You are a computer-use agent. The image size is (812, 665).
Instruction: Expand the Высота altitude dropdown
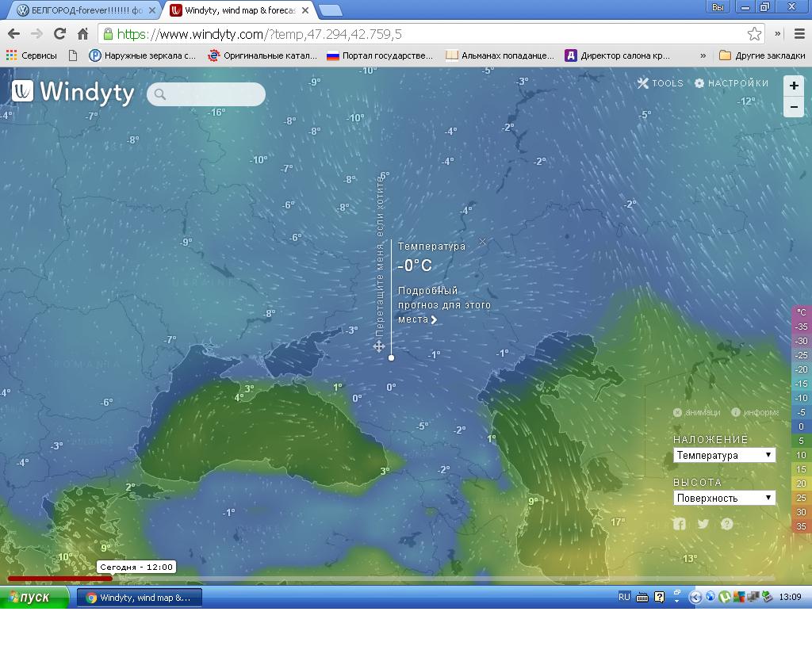724,498
